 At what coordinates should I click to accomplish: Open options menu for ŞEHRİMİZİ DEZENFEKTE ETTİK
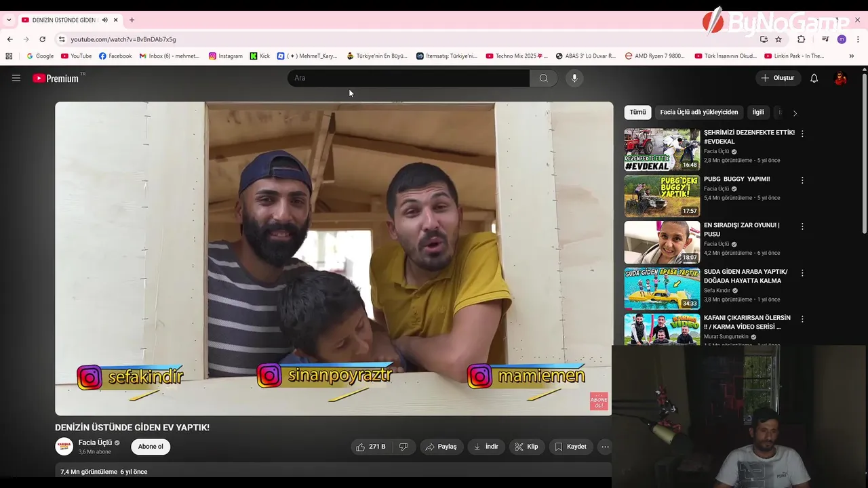pyautogui.click(x=802, y=134)
